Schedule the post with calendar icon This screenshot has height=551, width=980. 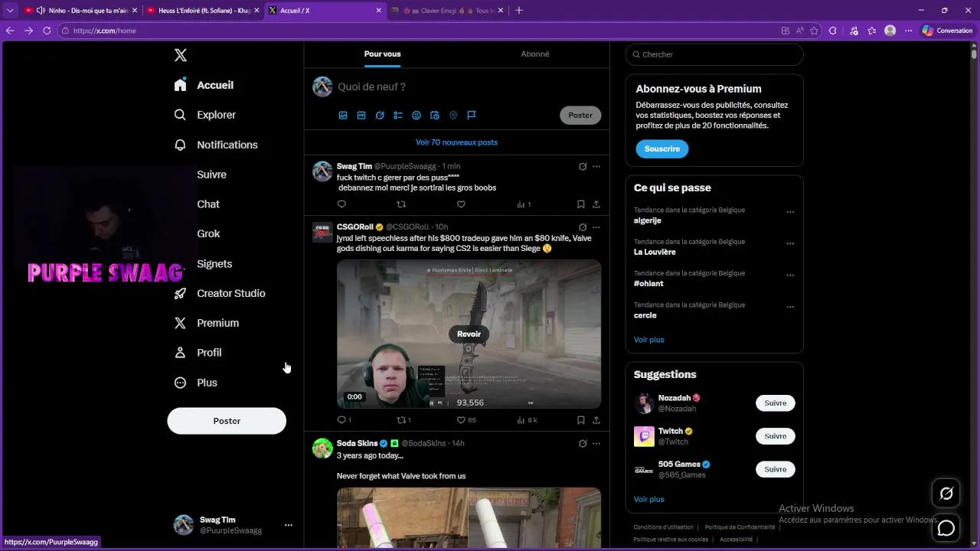435,116
